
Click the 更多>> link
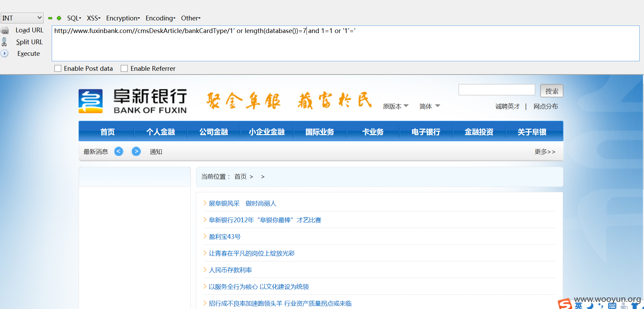pos(545,151)
